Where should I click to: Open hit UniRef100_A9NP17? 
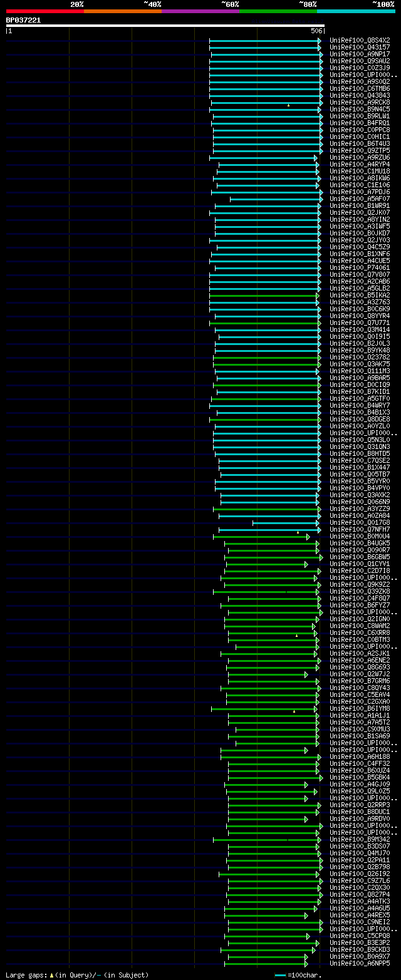tap(360, 54)
